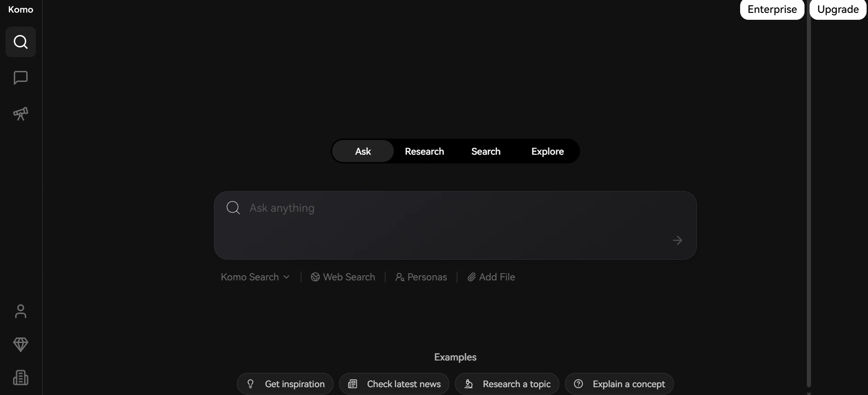Click the Enterprise button
The height and width of the screenshot is (395, 868).
click(x=772, y=10)
